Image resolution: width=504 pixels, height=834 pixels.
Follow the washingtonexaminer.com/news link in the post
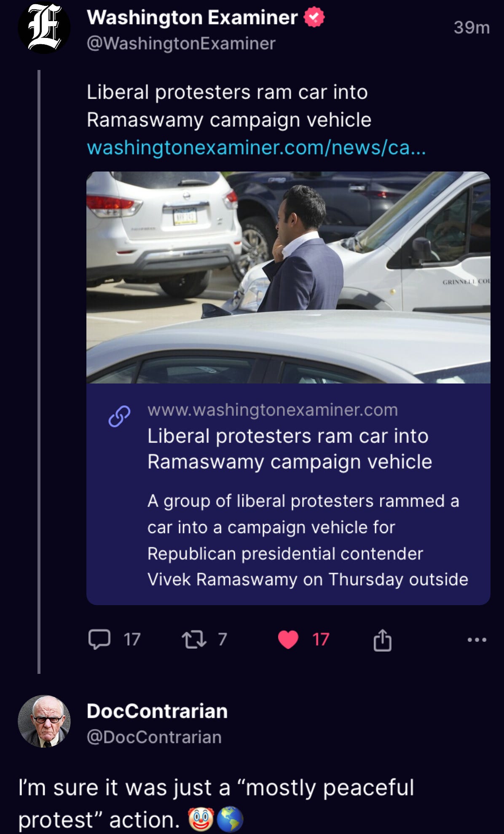click(256, 147)
